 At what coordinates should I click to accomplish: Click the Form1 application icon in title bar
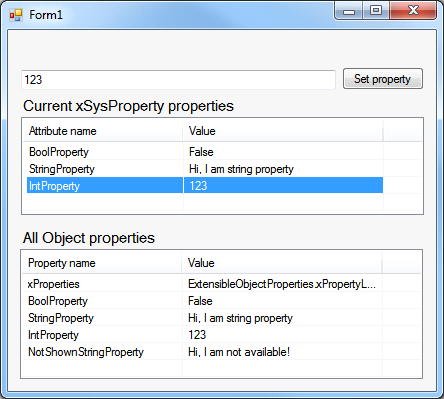(x=16, y=15)
